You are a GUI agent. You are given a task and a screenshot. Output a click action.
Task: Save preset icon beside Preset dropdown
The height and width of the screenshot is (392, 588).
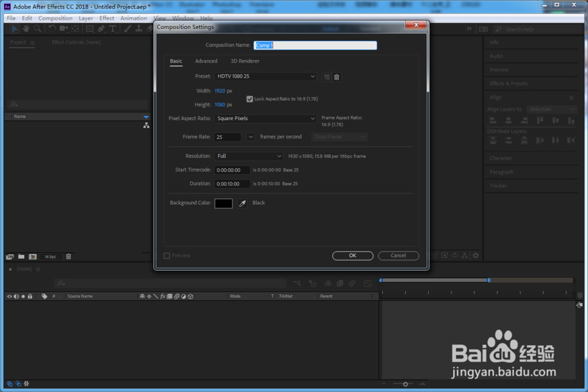click(326, 77)
